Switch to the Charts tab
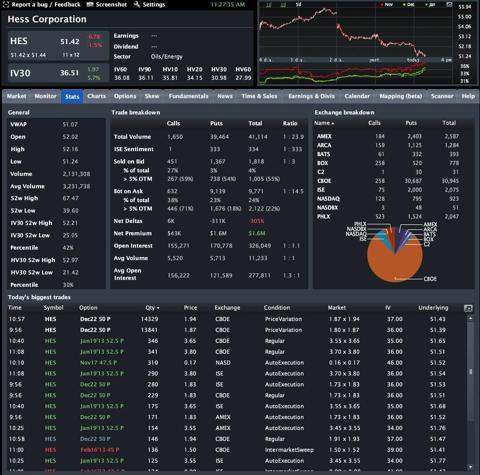480x475 pixels. (x=97, y=96)
